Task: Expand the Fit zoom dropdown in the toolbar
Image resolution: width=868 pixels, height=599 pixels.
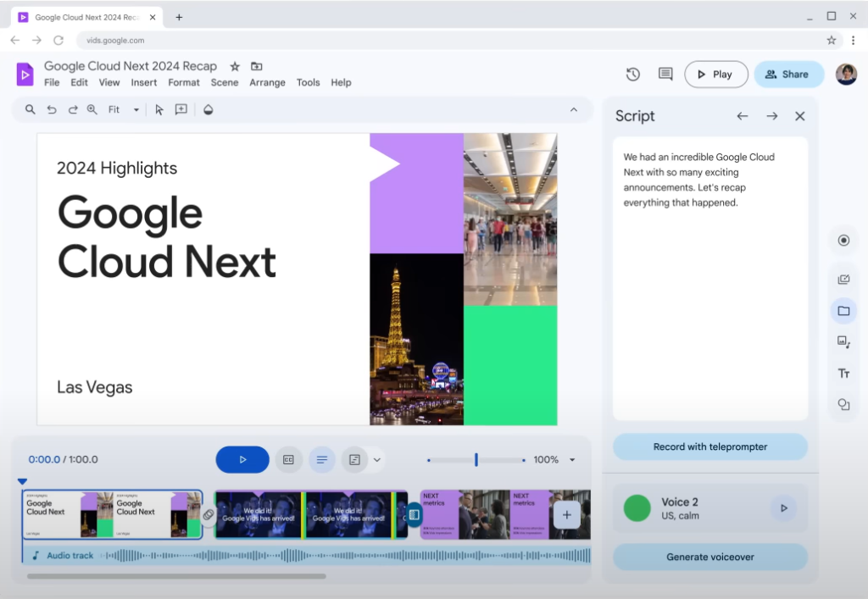Action: click(x=136, y=109)
